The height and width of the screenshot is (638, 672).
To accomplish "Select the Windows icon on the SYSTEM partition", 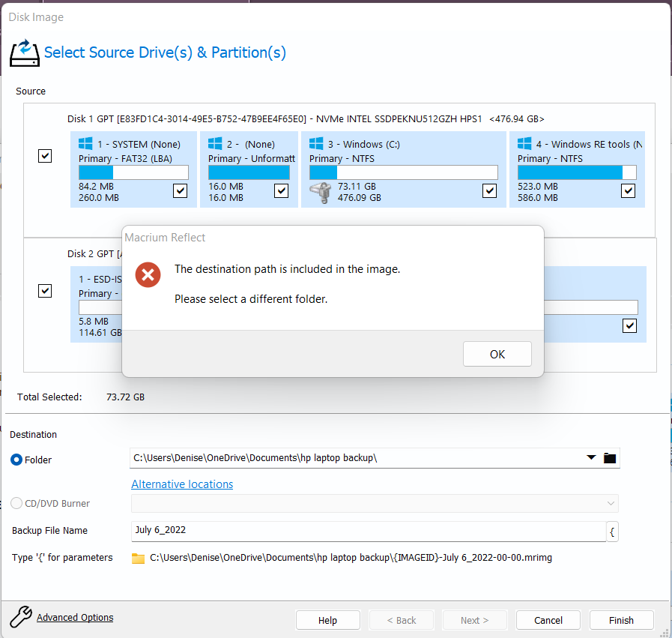I will pyautogui.click(x=85, y=143).
